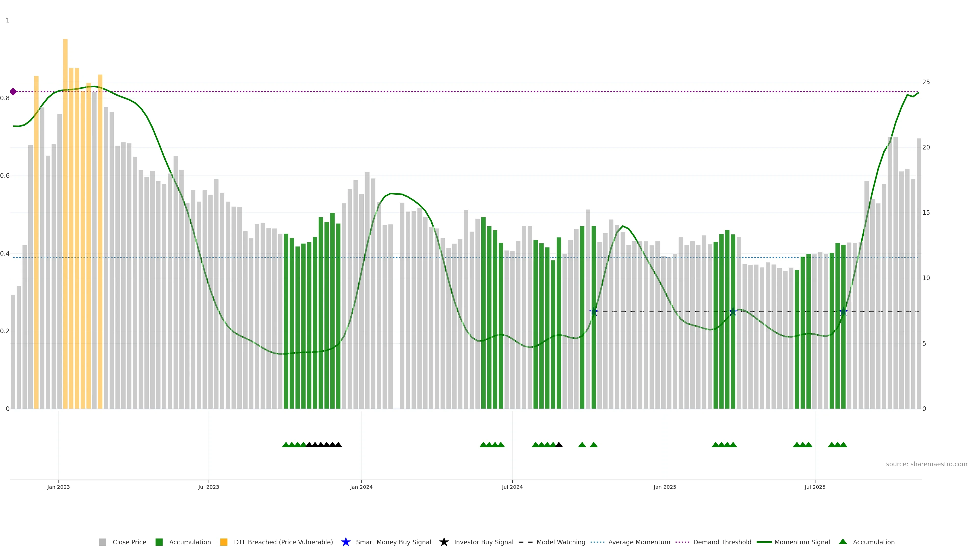Click the gray Close Price legend swatch
The image size is (980, 551).
coord(102,542)
